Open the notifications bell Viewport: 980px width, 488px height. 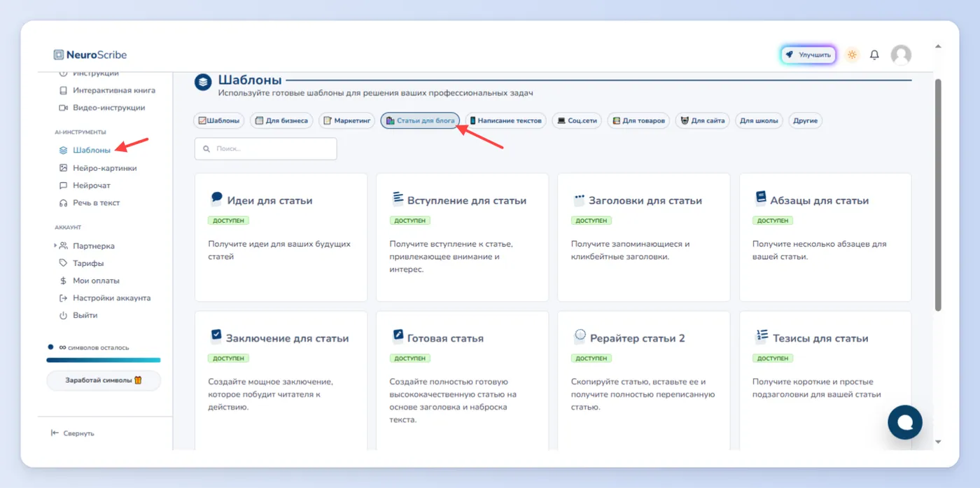pos(874,55)
